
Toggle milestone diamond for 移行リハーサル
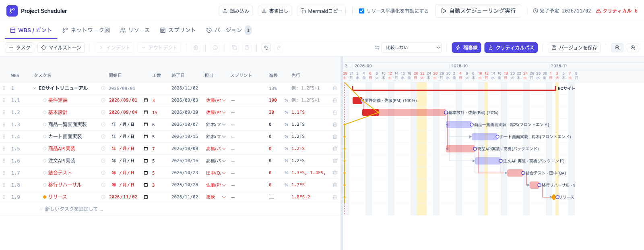click(45, 185)
